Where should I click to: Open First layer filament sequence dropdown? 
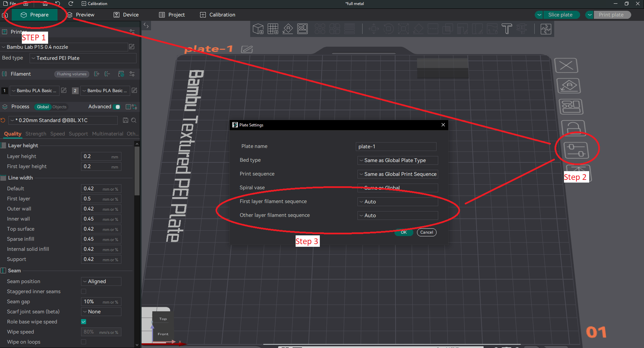pos(397,202)
